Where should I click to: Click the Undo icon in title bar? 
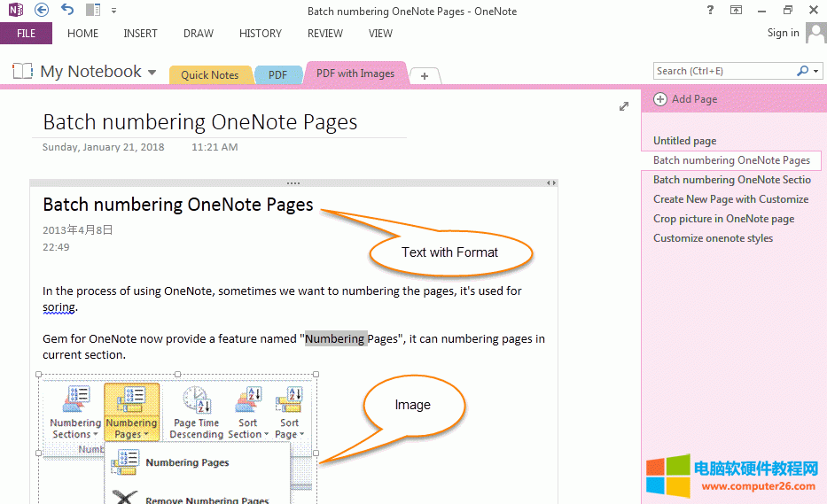(x=67, y=11)
